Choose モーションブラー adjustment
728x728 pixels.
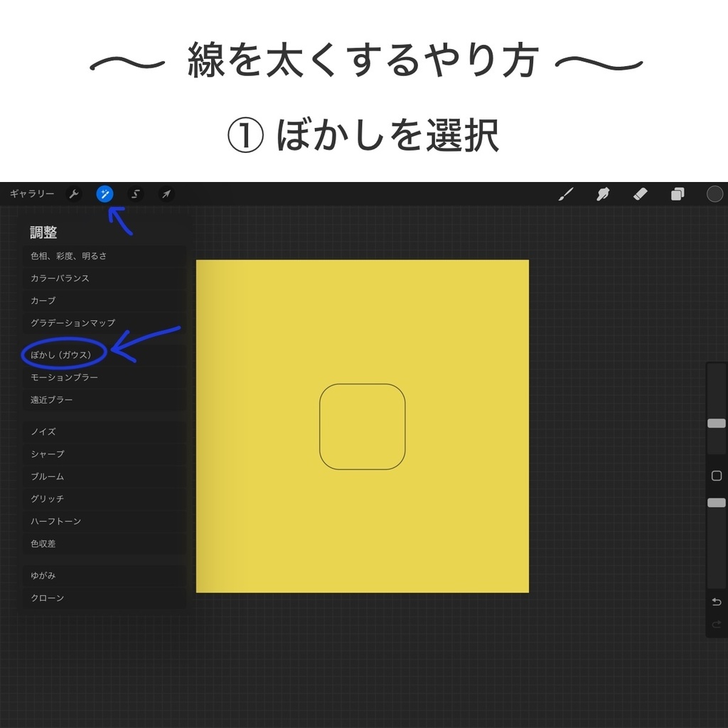tap(64, 378)
